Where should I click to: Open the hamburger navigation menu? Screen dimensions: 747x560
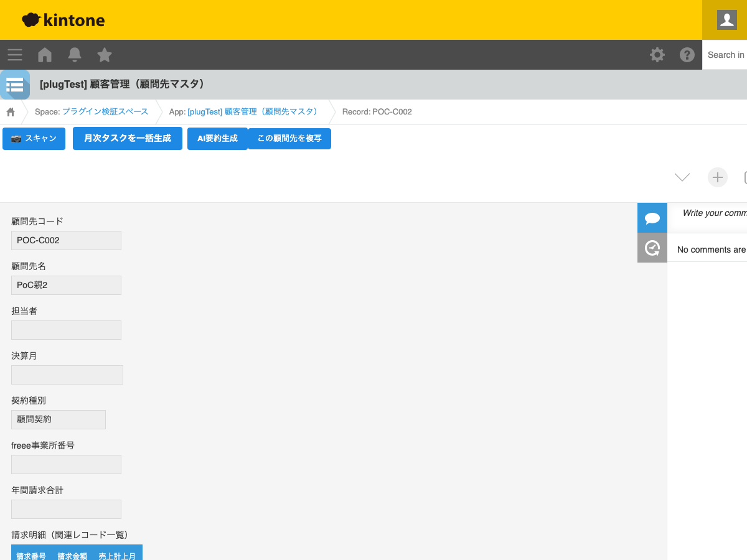15,55
